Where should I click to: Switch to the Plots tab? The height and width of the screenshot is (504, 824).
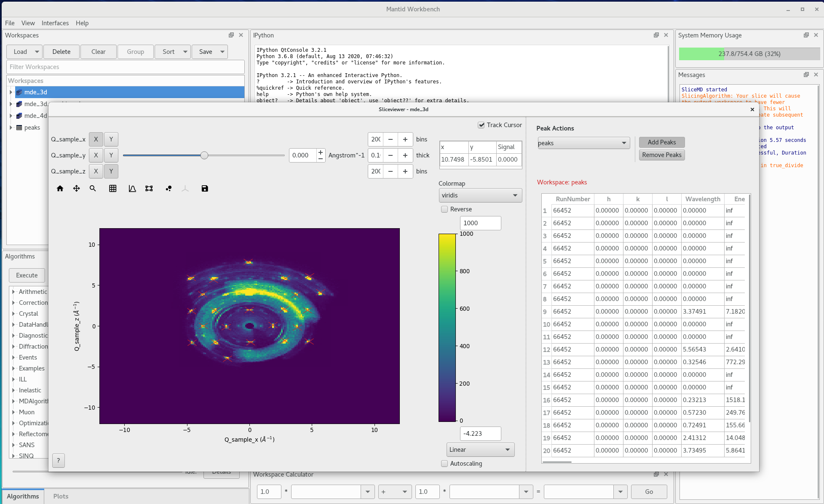coord(61,496)
